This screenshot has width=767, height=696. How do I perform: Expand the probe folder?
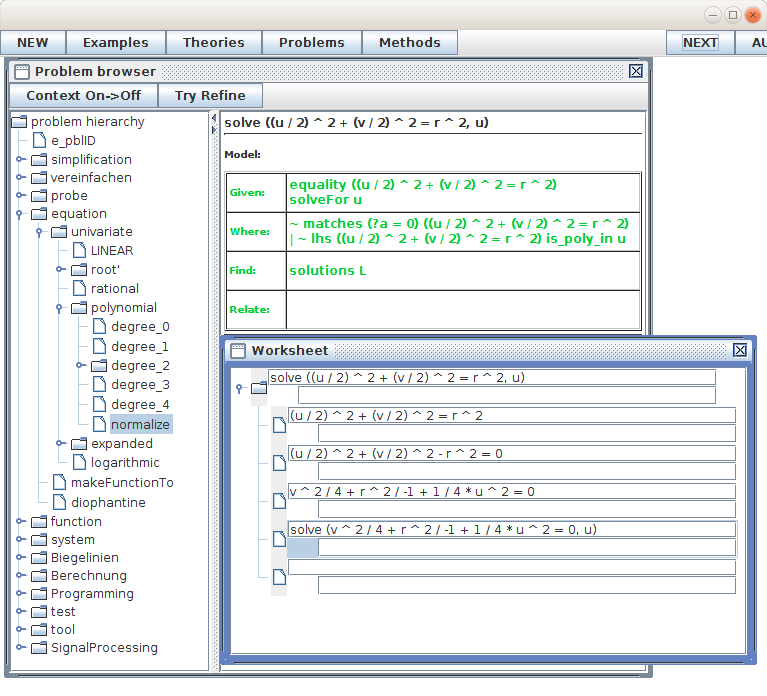20,195
